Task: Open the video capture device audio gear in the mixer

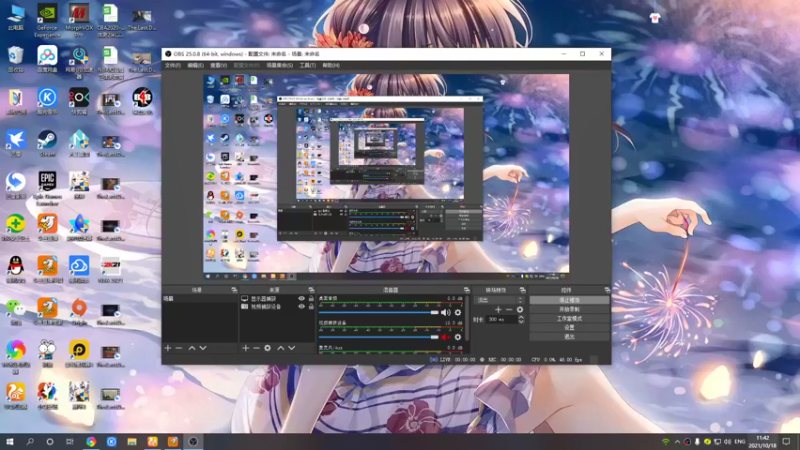Action: point(458,337)
